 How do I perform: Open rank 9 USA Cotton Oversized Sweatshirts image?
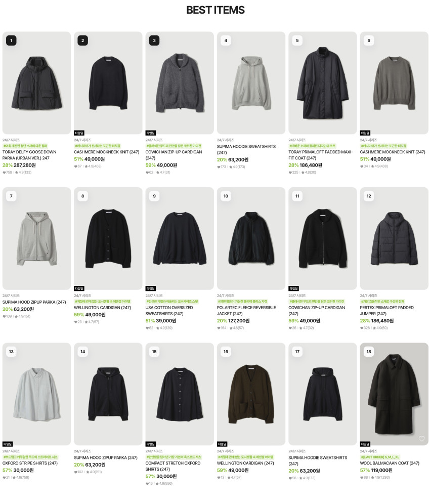coord(179,238)
